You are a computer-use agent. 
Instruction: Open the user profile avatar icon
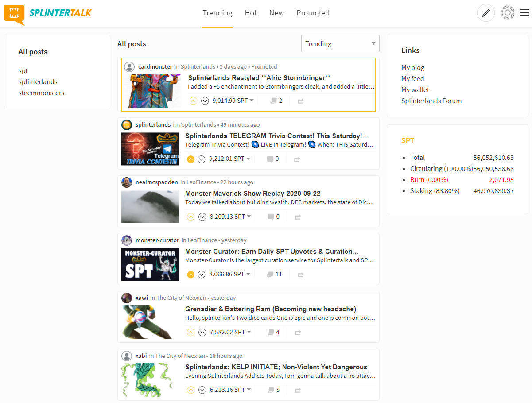pyautogui.click(x=507, y=13)
